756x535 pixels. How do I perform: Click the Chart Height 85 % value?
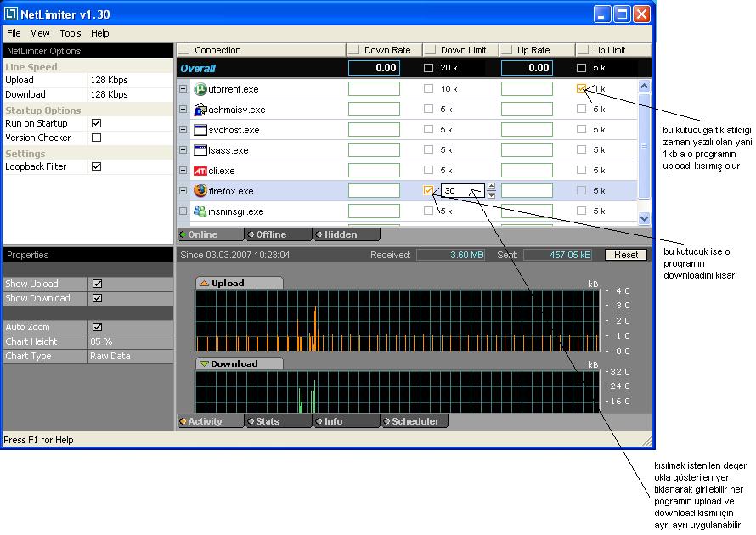(x=101, y=341)
